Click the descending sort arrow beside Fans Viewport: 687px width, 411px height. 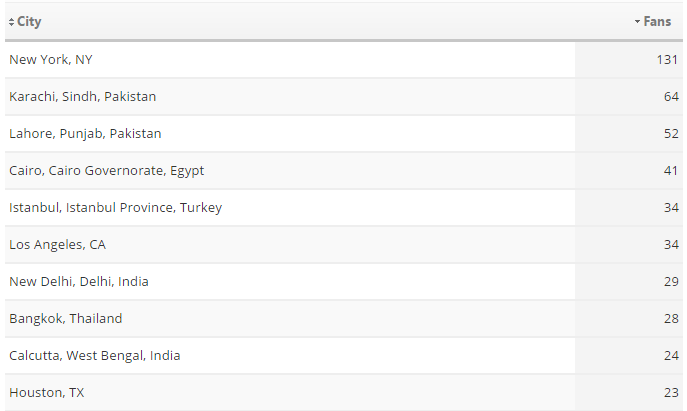637,22
